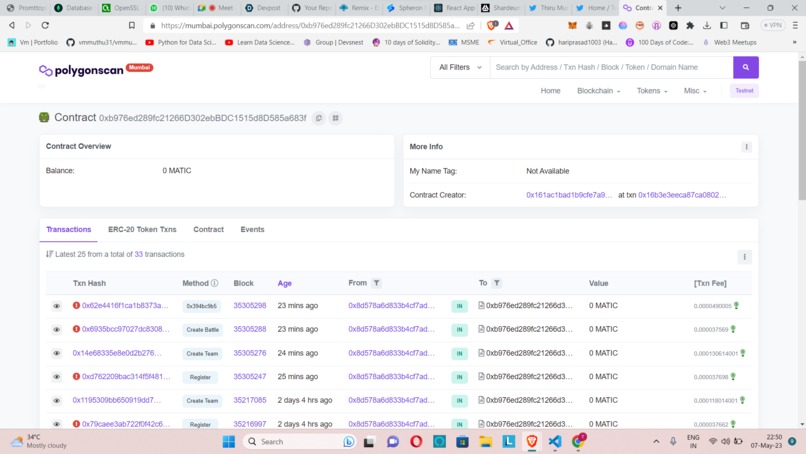Expand Misc menu
The width and height of the screenshot is (806, 454).
[695, 91]
